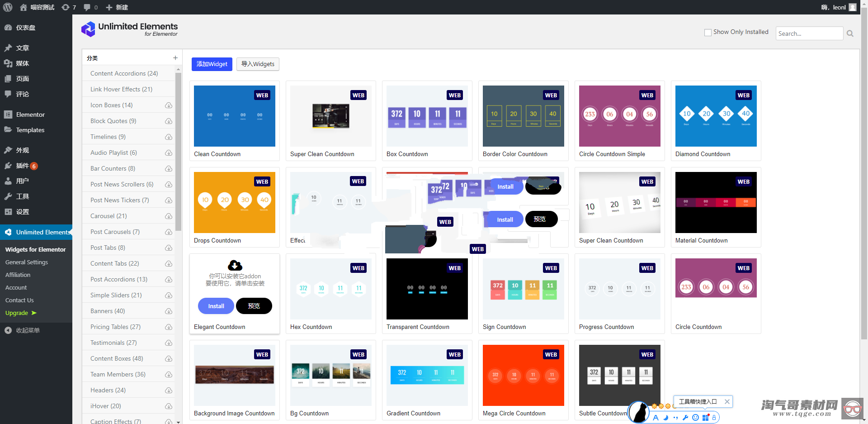The width and height of the screenshot is (868, 424).
Task: Open the Transparent Countdown widget thumbnail
Action: pyautogui.click(x=427, y=289)
